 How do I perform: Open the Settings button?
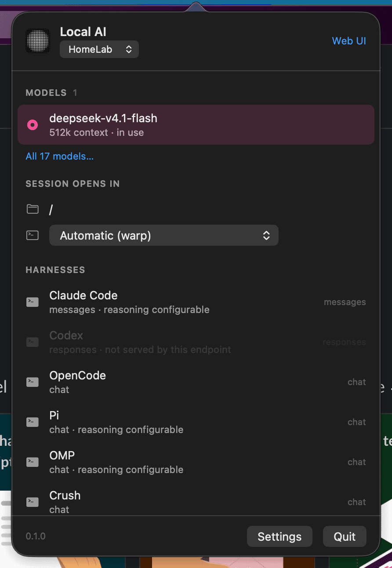tap(279, 536)
